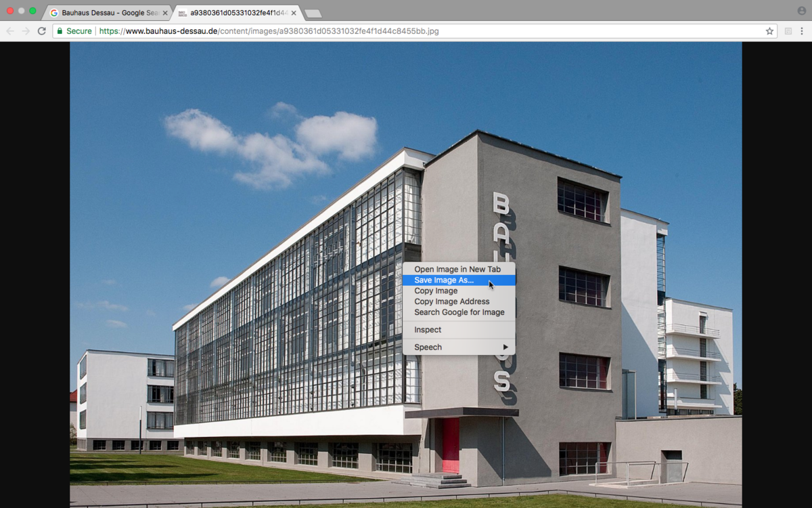Screen dimensions: 812x508
Task: Select Copy Image Address menu entry
Action: pos(451,302)
